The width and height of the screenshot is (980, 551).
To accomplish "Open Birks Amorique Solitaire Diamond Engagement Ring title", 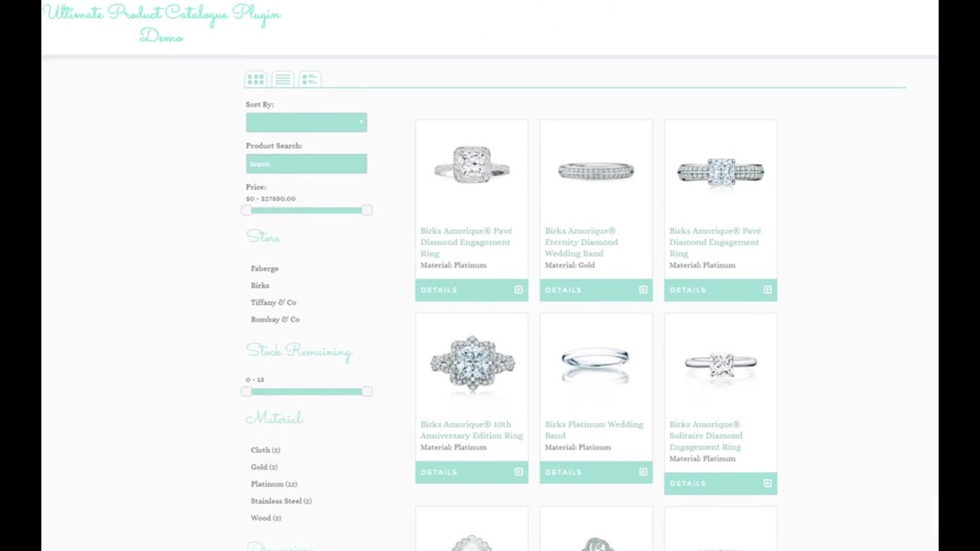I will click(x=706, y=435).
